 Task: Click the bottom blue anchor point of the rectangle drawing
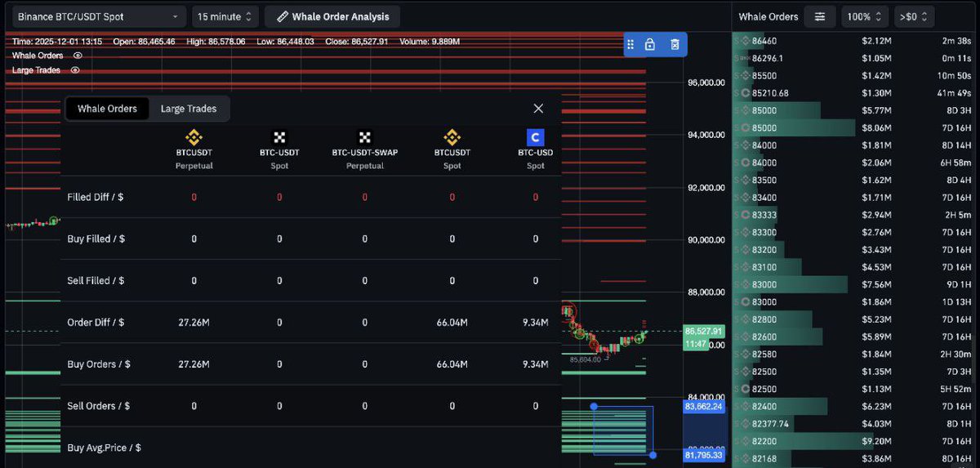click(653, 455)
